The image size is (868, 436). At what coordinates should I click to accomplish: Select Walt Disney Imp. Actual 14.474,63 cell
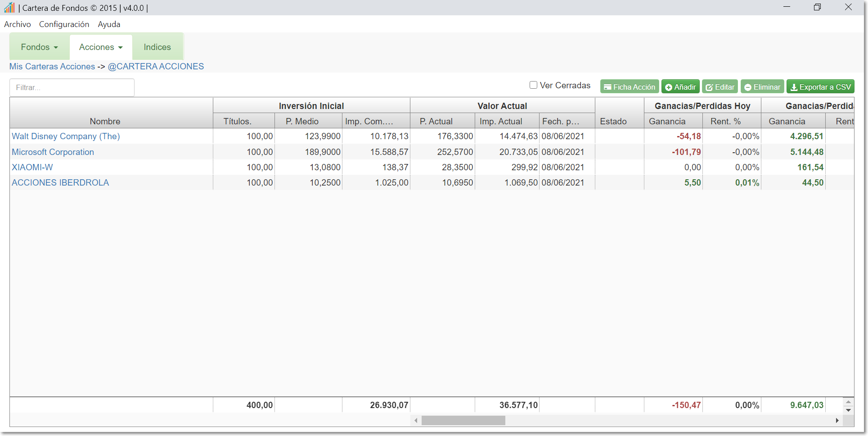point(507,136)
